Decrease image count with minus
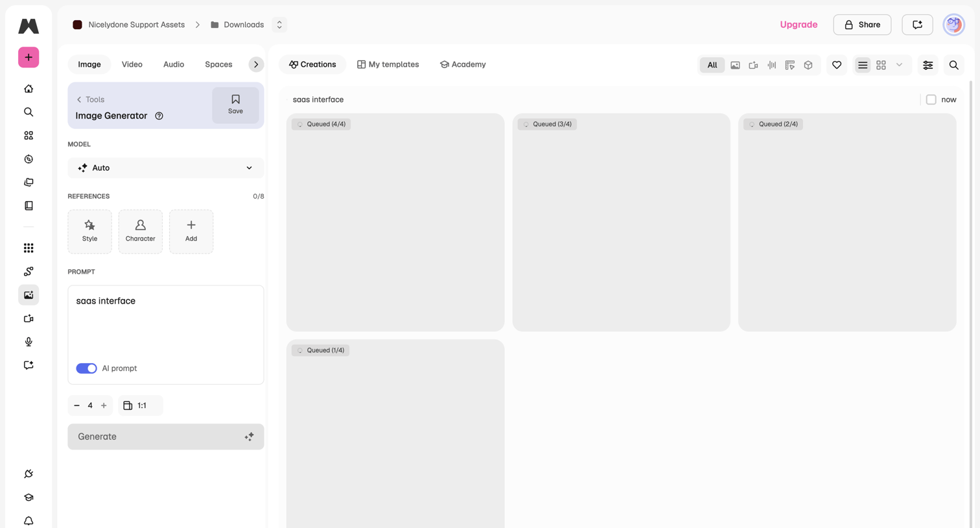The width and height of the screenshot is (980, 528). coord(76,405)
